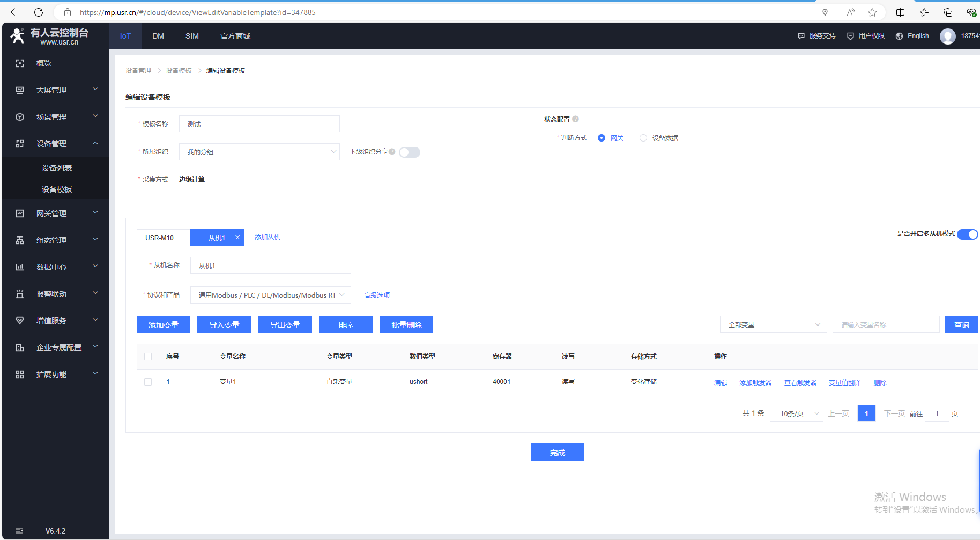The width and height of the screenshot is (980, 540).
Task: Disable the 是否开启多从机模式 switch
Action: 967,234
